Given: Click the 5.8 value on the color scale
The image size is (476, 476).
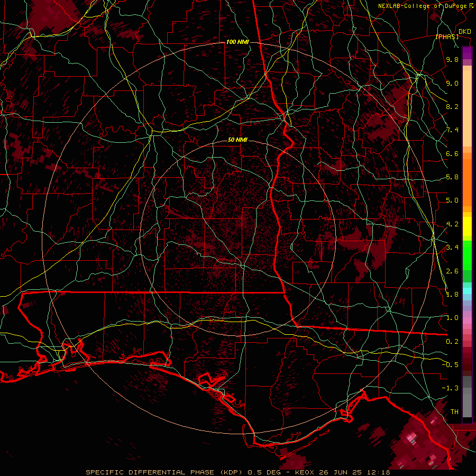Looking at the screenshot, I should coord(452,177).
